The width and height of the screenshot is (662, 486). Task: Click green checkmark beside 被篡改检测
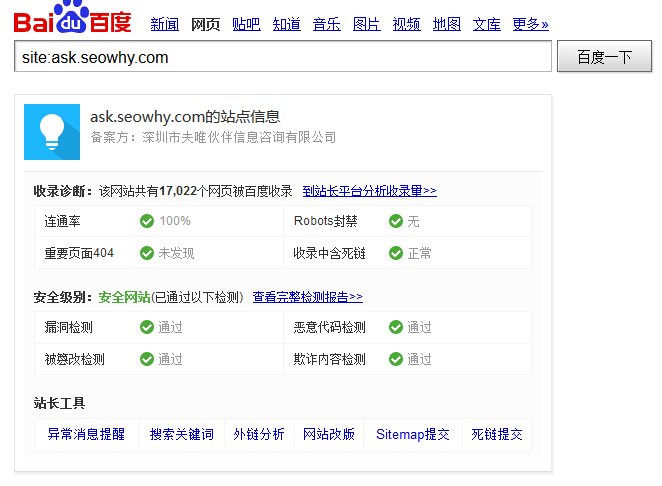click(x=147, y=359)
